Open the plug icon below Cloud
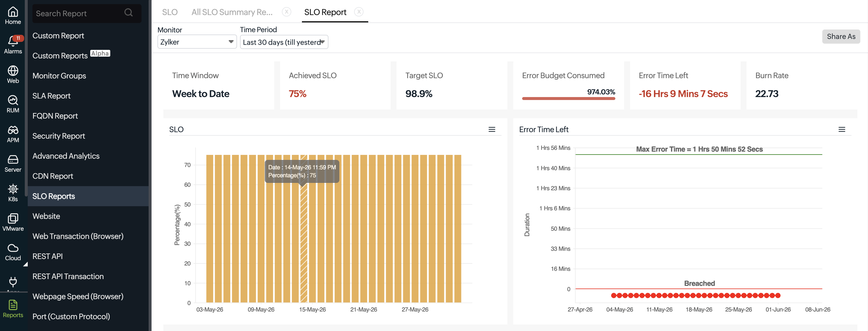 coord(13,281)
